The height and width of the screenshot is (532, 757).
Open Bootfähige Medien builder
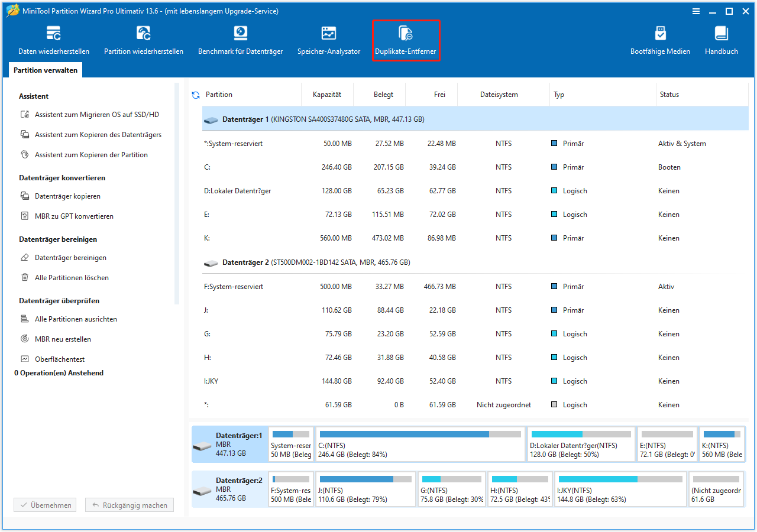[x=660, y=40]
